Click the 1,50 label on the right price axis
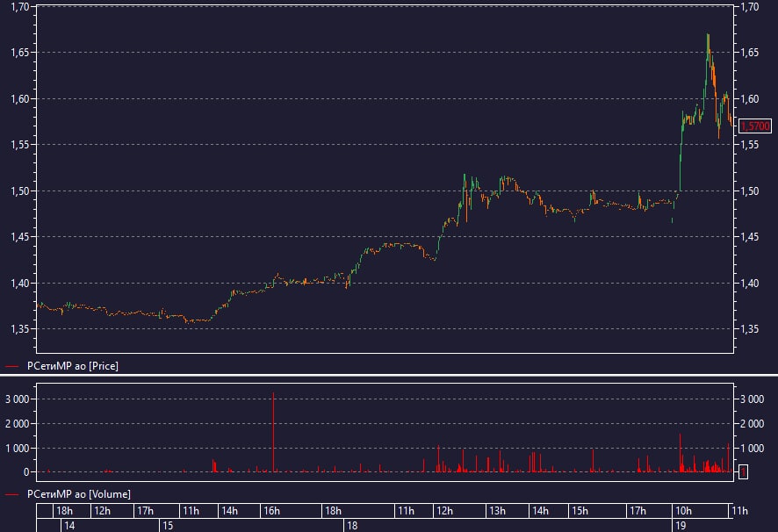 750,191
